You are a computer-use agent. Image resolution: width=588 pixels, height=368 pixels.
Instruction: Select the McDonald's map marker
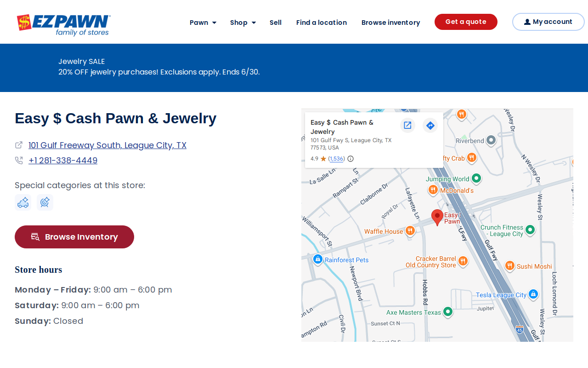433,190
